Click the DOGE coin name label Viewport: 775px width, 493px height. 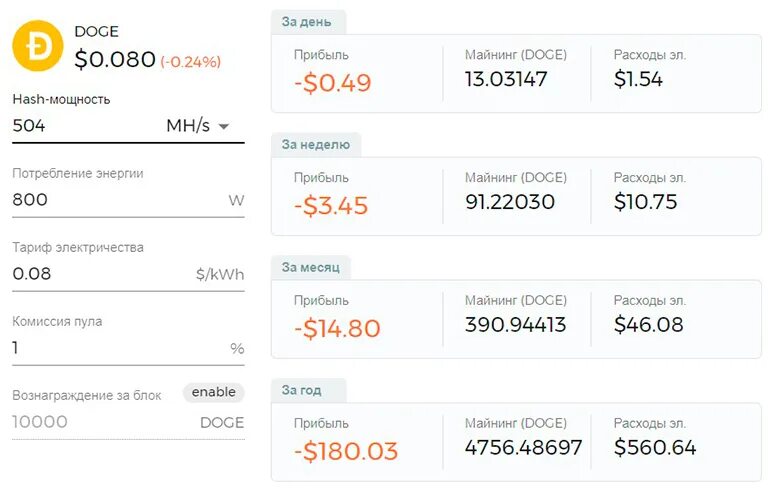coord(96,32)
